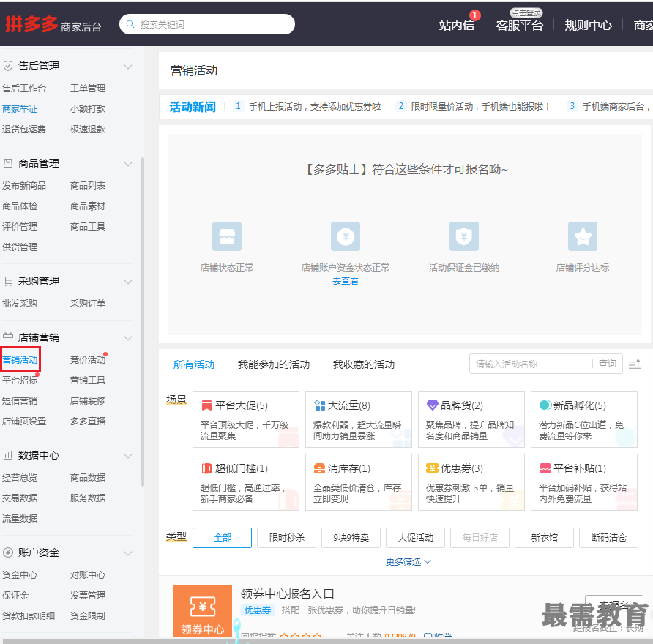653x644 pixels.
Task: Click the shield icon beside 售后管理
Action: pos(8,66)
